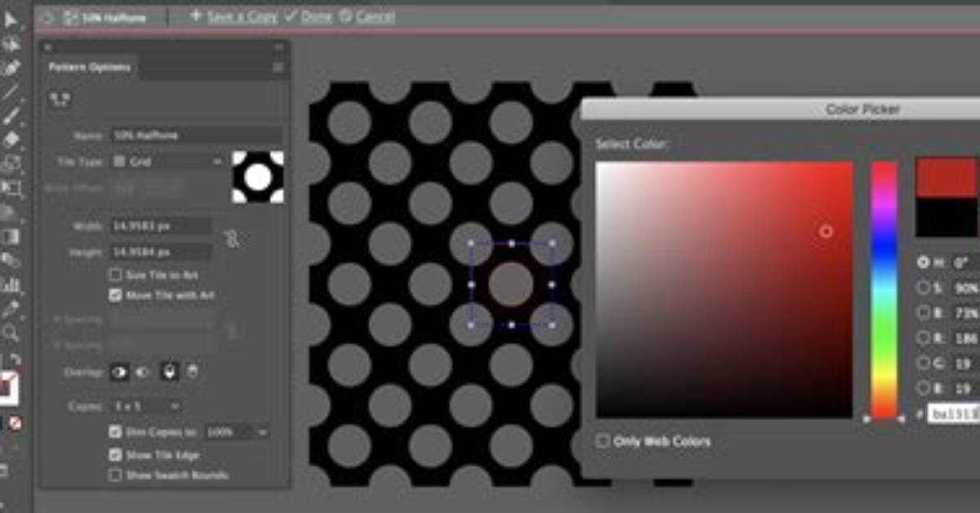
Task: Set overlap to Right in Front
Action: coord(142,372)
